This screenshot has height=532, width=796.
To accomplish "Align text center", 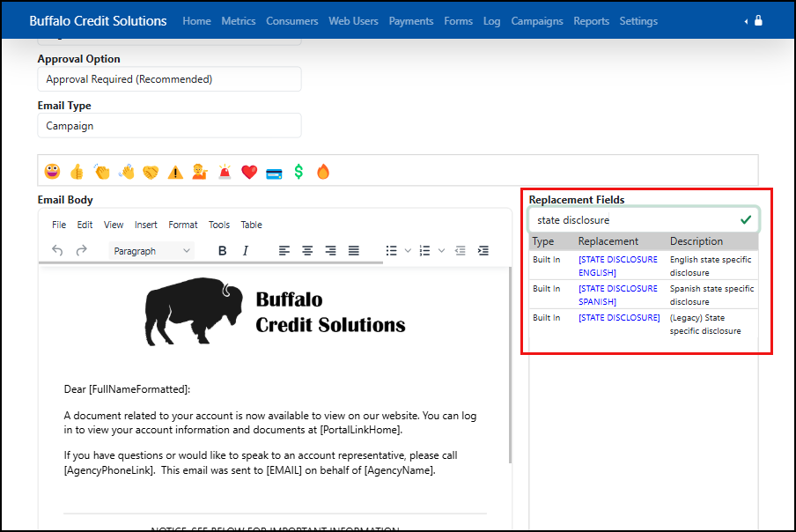I will click(x=307, y=250).
